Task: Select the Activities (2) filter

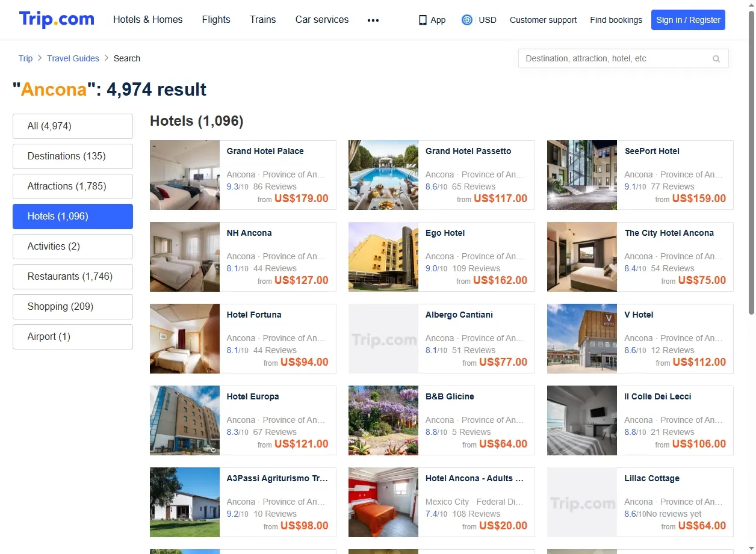Action: point(73,247)
